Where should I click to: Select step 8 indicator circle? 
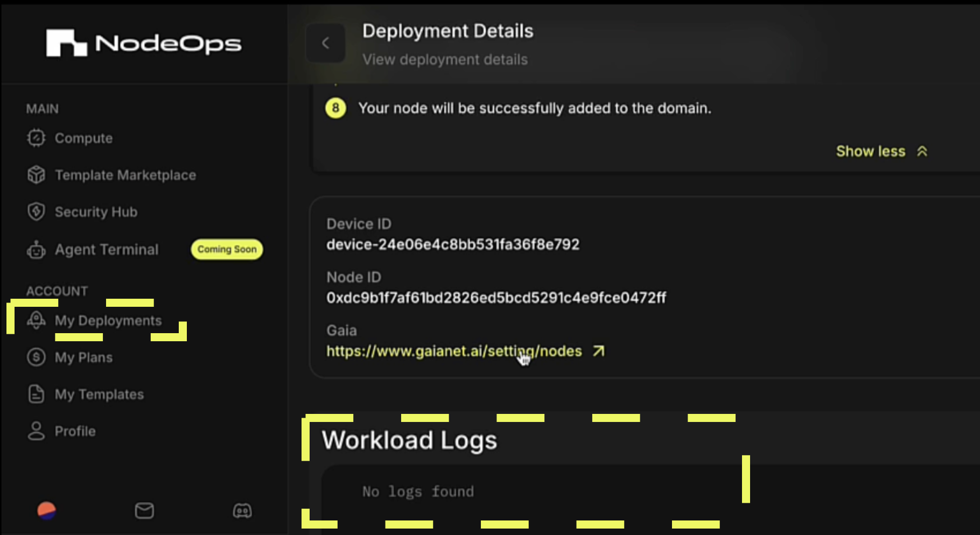point(335,108)
